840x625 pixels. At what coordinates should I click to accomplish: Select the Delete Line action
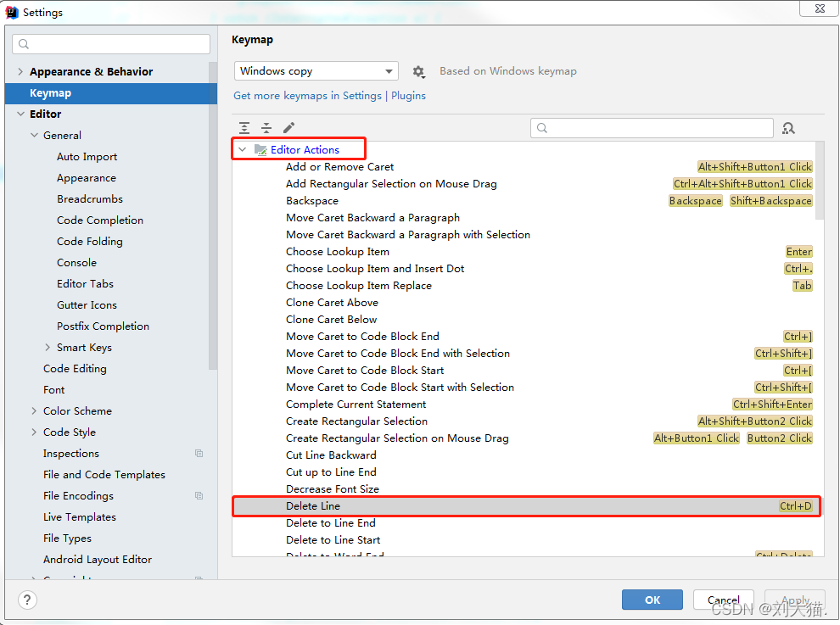pyautogui.click(x=527, y=506)
